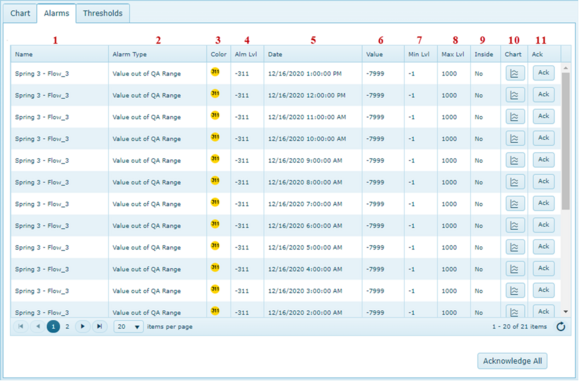Acknowledge the 5:00:00 AM alarm
This screenshot has height=390, width=580.
[x=543, y=246]
